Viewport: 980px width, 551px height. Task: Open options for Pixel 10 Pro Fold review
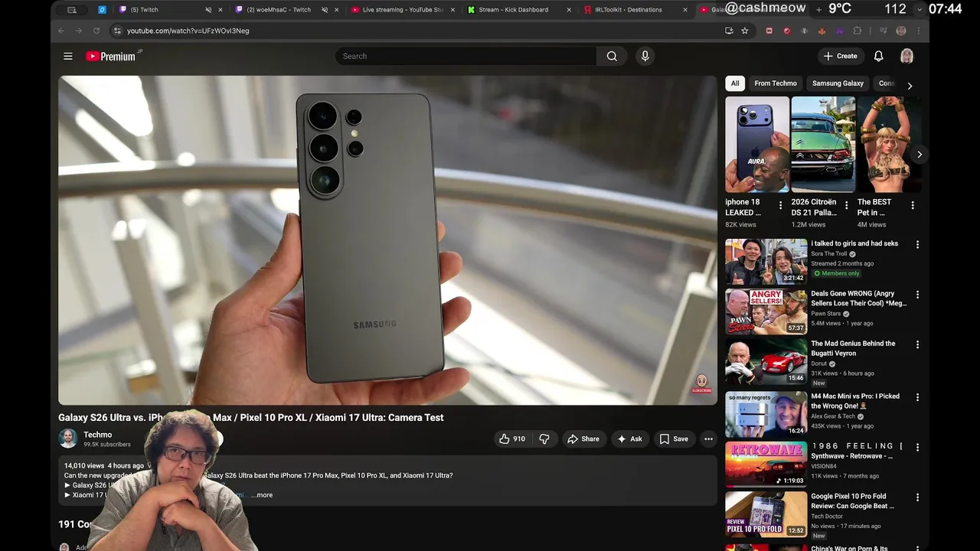click(917, 497)
